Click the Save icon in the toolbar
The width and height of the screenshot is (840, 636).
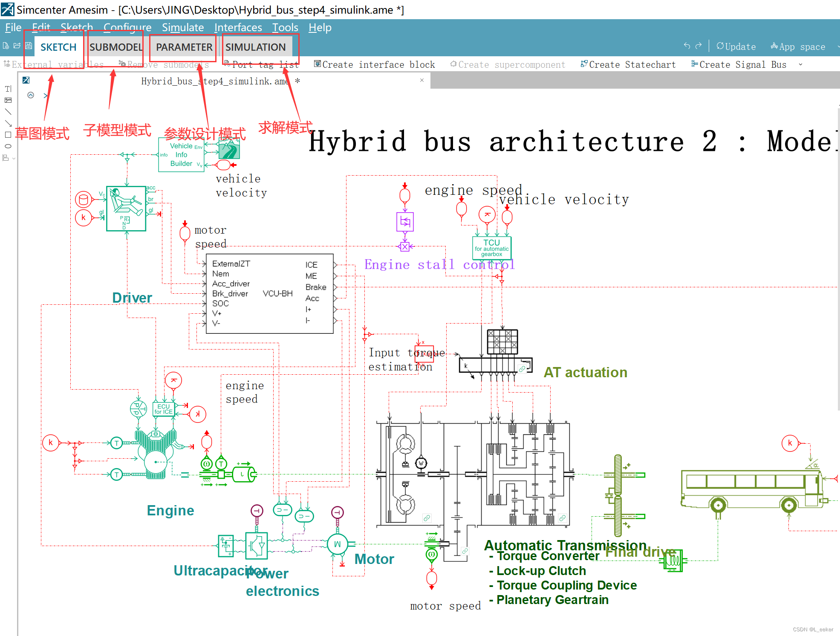[28, 45]
